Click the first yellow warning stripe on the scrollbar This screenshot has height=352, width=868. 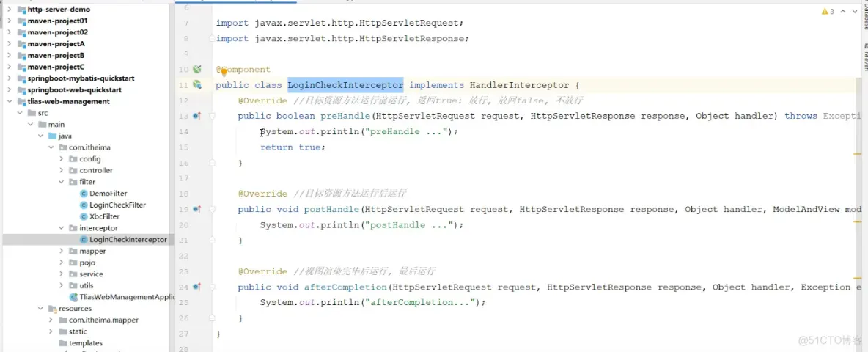(x=858, y=153)
